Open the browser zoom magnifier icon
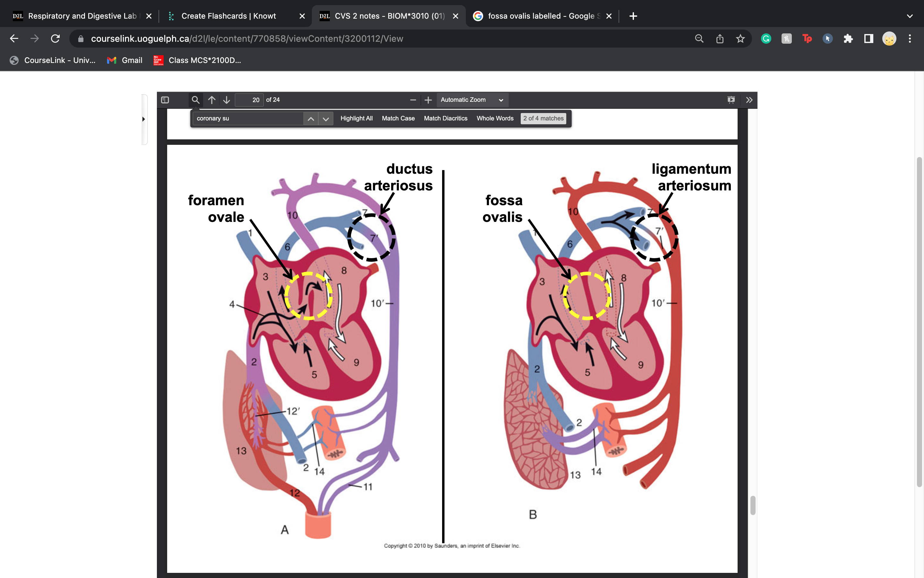Screen dimensions: 924x578 click(x=699, y=39)
